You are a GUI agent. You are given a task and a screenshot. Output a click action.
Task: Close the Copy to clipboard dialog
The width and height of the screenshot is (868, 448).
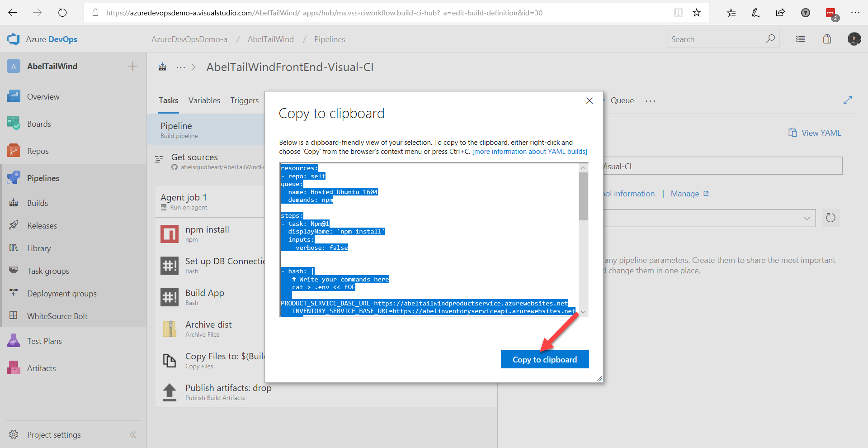(590, 101)
